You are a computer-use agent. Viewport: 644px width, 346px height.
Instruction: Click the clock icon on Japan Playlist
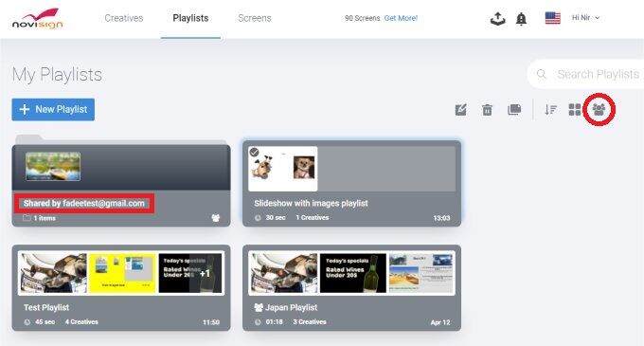coord(258,322)
